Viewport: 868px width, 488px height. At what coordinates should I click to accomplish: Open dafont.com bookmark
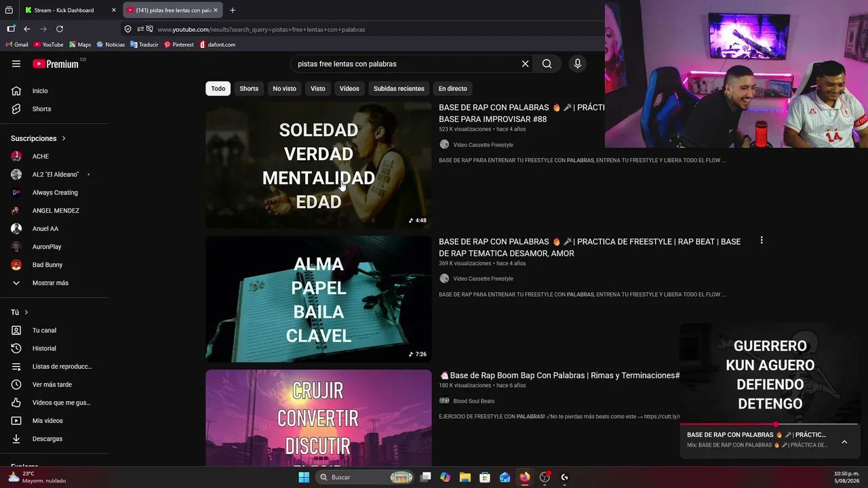(218, 45)
